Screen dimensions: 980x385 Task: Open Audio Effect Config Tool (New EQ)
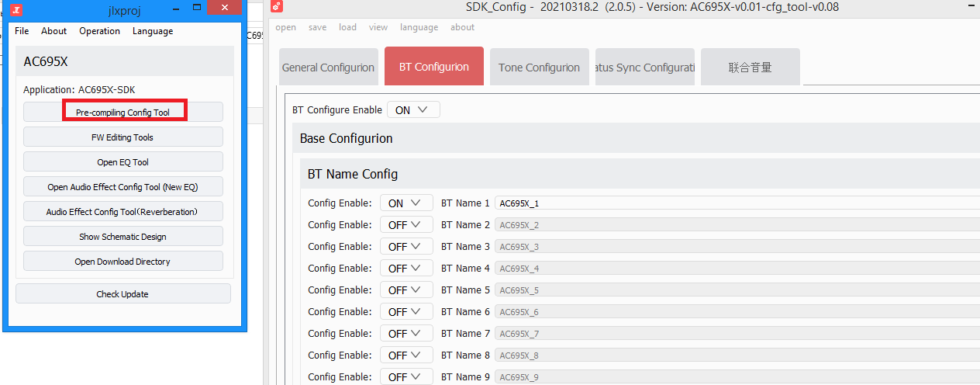123,187
